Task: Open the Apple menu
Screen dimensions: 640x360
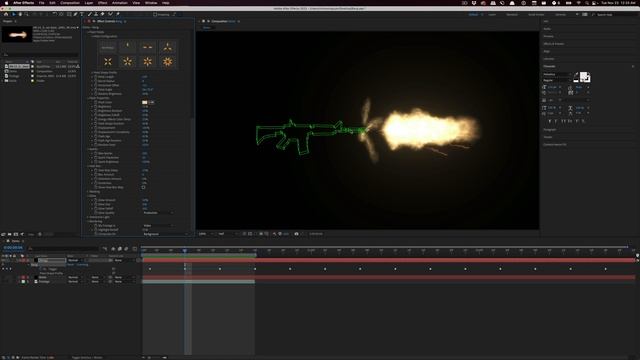Action: 6,3
